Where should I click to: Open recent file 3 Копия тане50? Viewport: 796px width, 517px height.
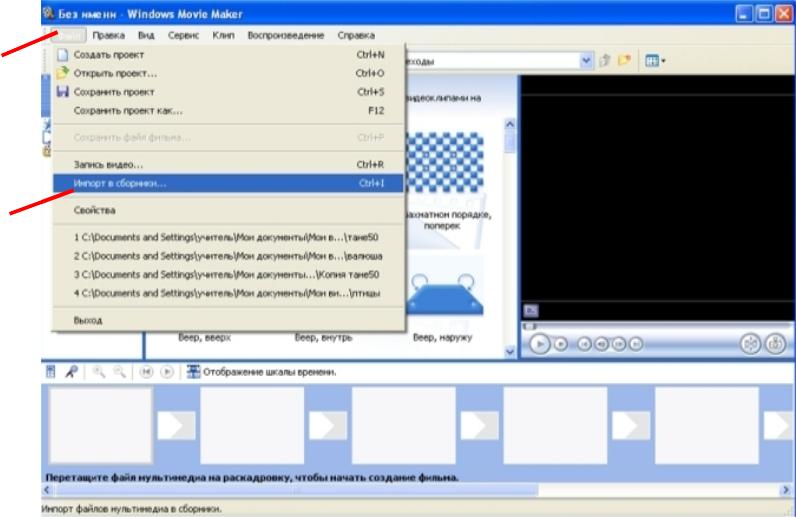point(228,275)
